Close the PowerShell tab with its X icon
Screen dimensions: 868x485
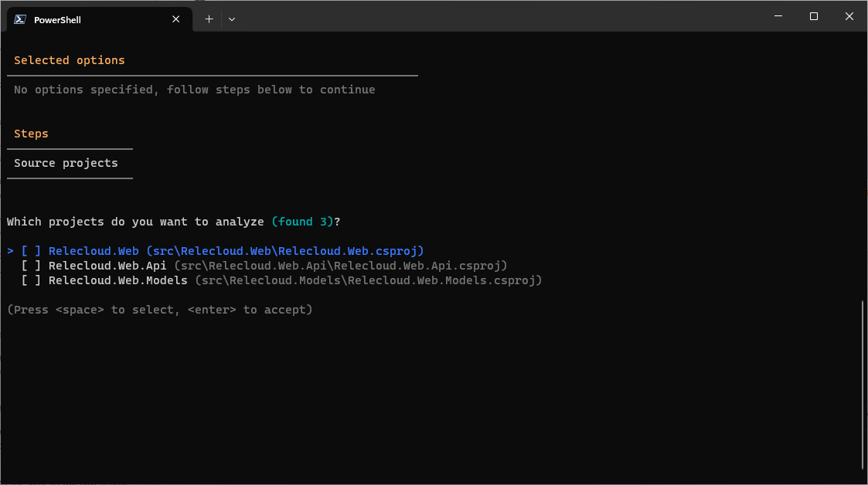coord(175,19)
